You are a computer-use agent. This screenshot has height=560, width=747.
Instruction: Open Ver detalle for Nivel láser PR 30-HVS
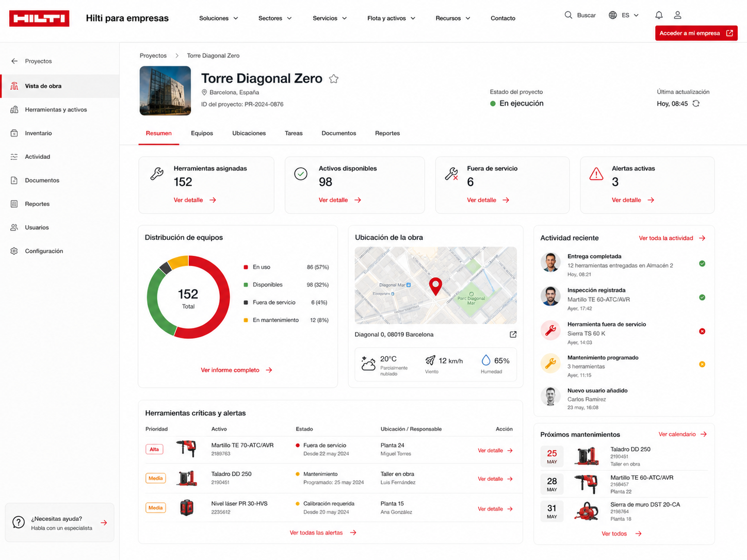coord(495,509)
